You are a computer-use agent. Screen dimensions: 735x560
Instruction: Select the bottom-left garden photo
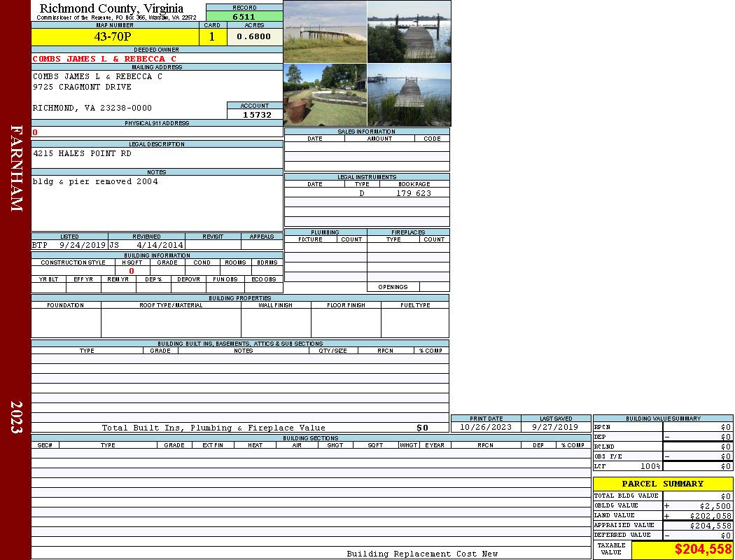[325, 94]
